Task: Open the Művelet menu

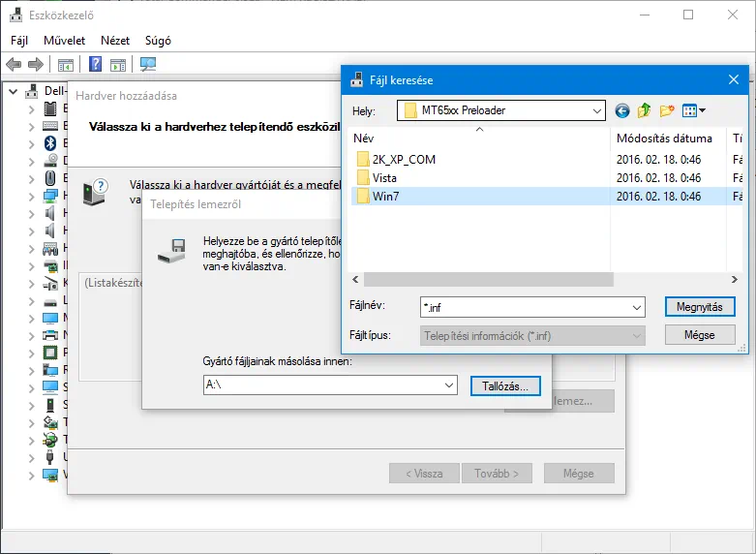Action: click(64, 41)
